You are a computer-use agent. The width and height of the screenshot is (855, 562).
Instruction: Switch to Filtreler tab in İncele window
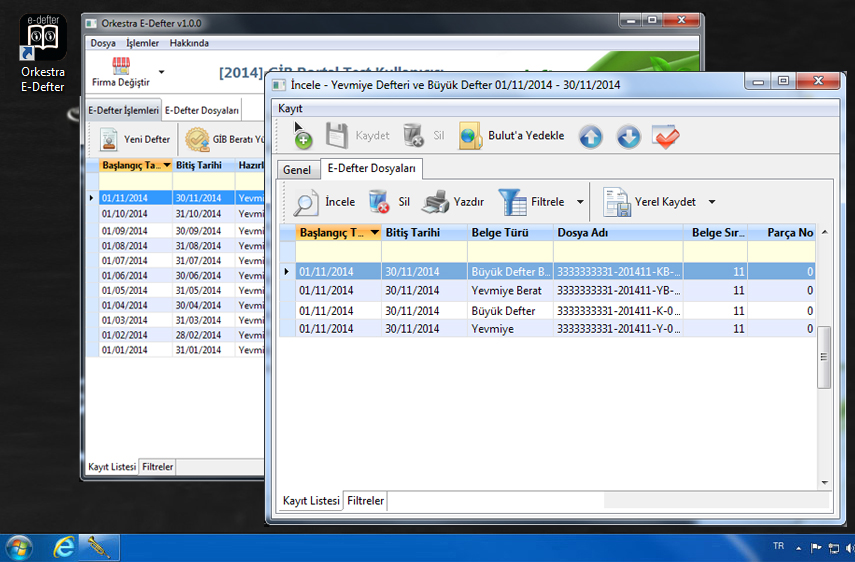[x=365, y=501]
